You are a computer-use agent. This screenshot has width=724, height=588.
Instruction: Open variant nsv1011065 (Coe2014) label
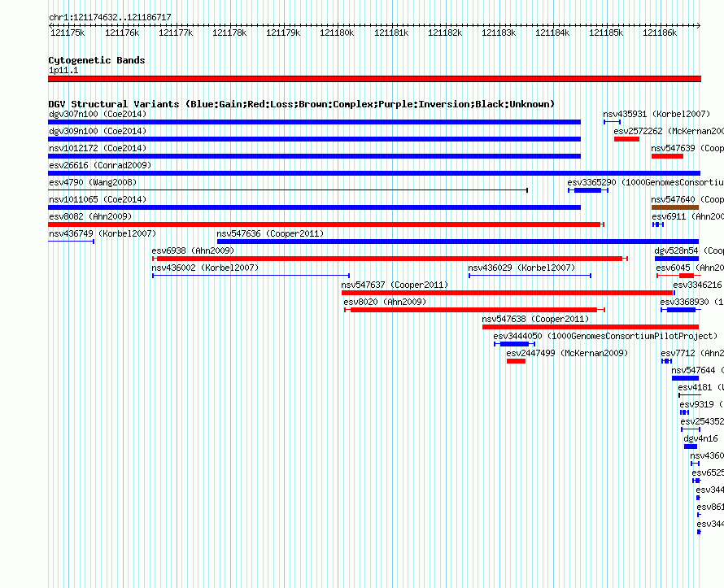tap(98, 199)
